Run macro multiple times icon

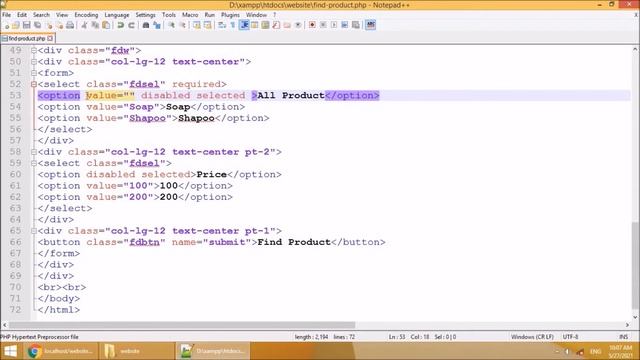coord(345,25)
